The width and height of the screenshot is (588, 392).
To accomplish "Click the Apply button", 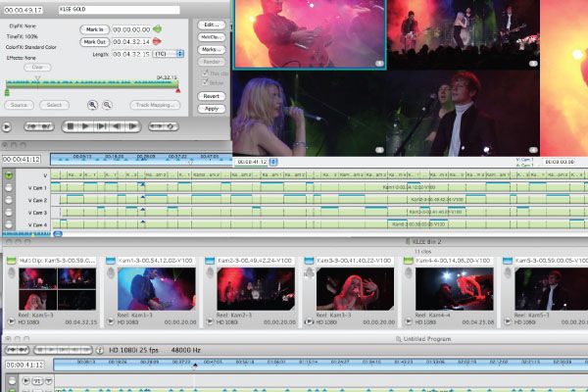I will tap(212, 109).
